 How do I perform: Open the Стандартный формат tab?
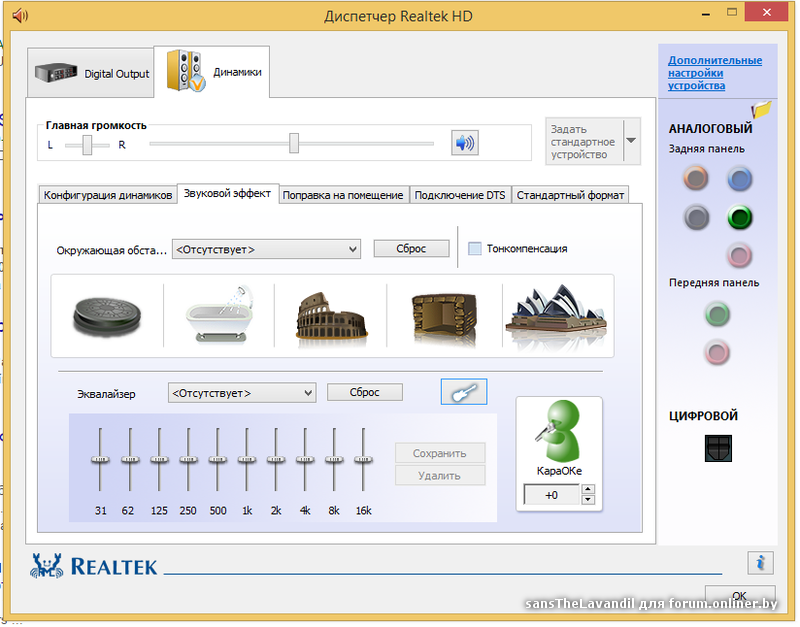571,196
